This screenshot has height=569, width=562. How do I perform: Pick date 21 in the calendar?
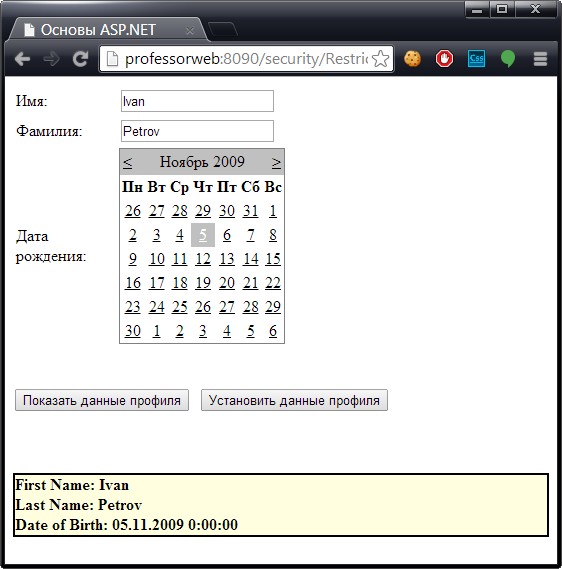coord(250,283)
